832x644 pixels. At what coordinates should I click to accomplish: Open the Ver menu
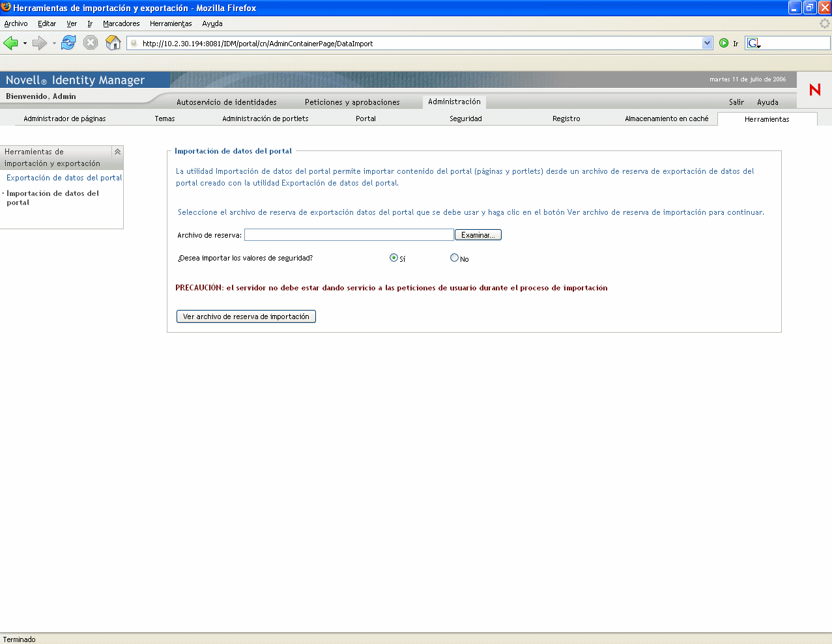(72, 23)
